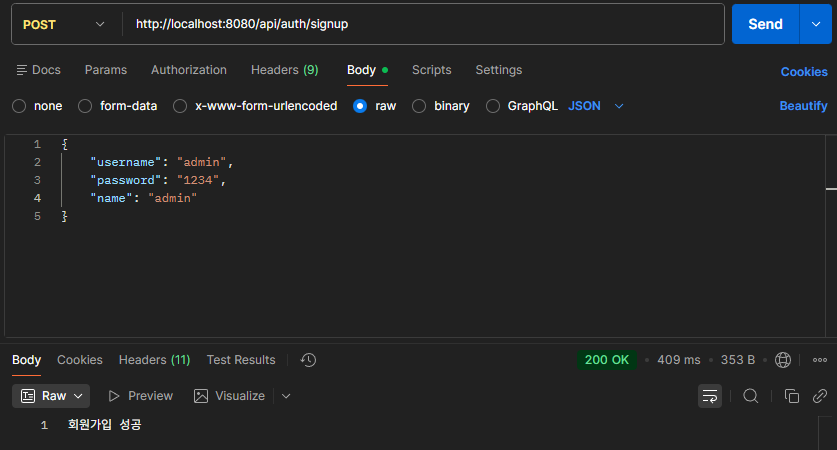Open the Settings tab
Screen dimensions: 837x450
coord(499,70)
